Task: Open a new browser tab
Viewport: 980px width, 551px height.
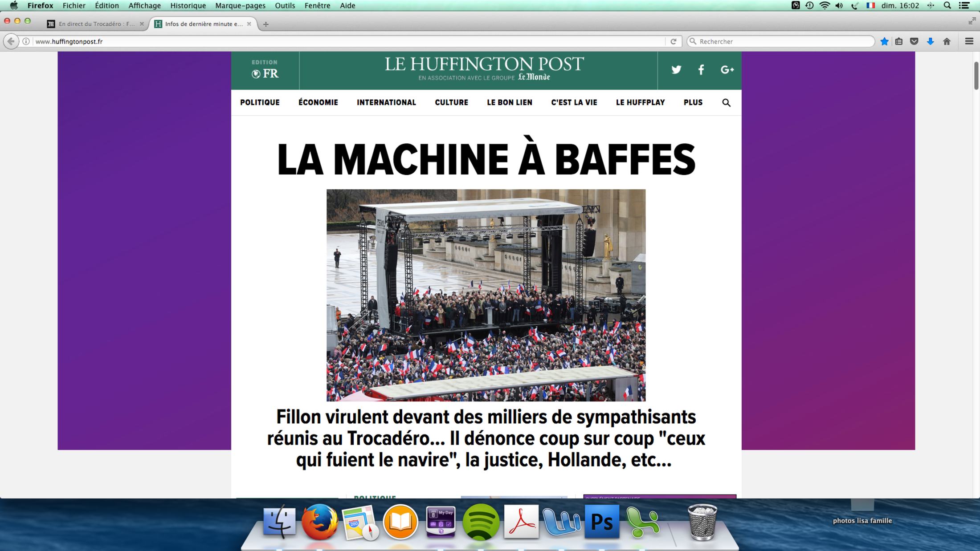Action: (x=266, y=24)
